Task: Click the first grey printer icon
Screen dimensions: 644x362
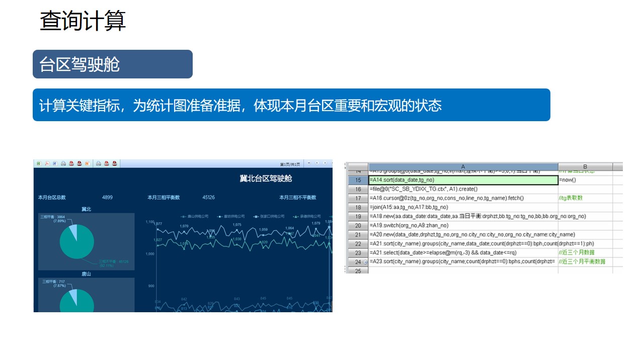Action: point(63,163)
